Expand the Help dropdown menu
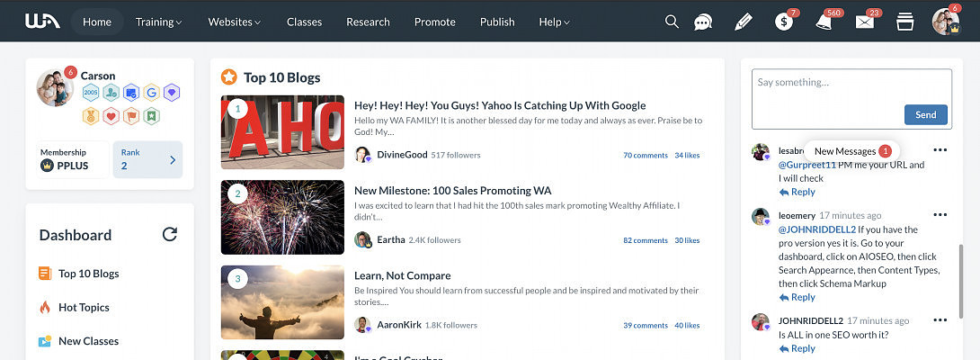 (x=555, y=22)
